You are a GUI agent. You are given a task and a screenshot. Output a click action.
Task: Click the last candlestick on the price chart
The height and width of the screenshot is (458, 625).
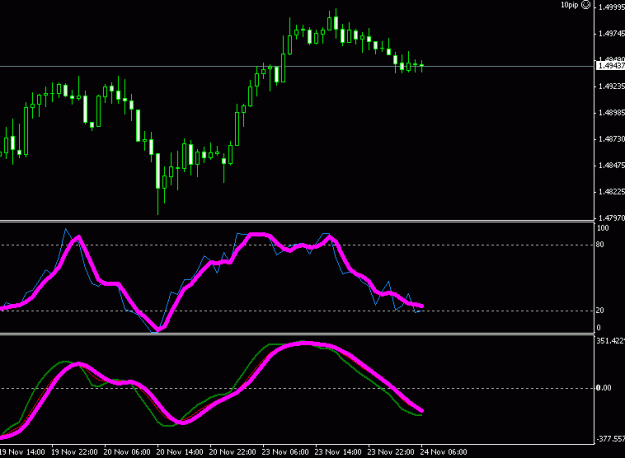tap(422, 66)
